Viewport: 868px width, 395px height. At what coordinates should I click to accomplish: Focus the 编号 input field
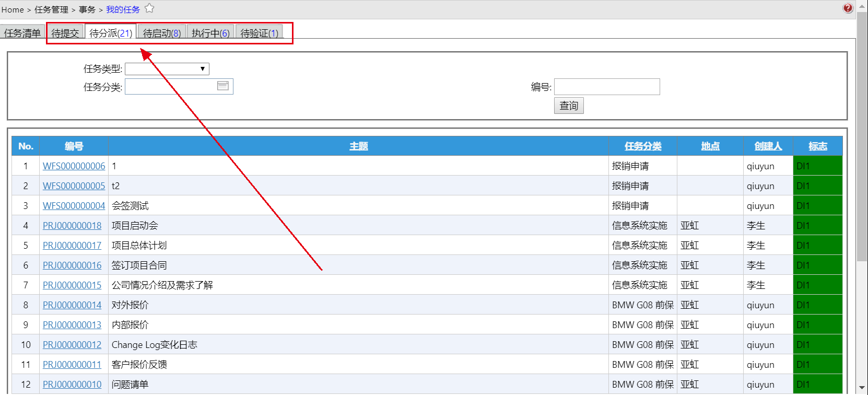pos(607,87)
